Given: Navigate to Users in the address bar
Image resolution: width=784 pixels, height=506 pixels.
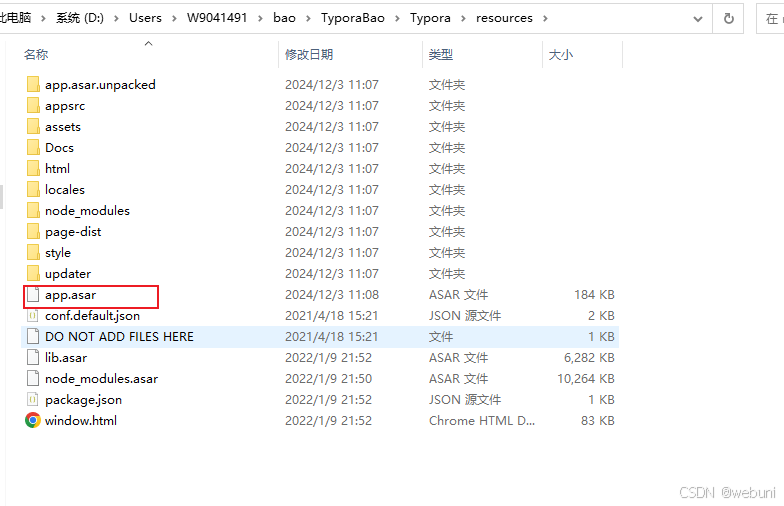Looking at the screenshot, I should click(145, 18).
